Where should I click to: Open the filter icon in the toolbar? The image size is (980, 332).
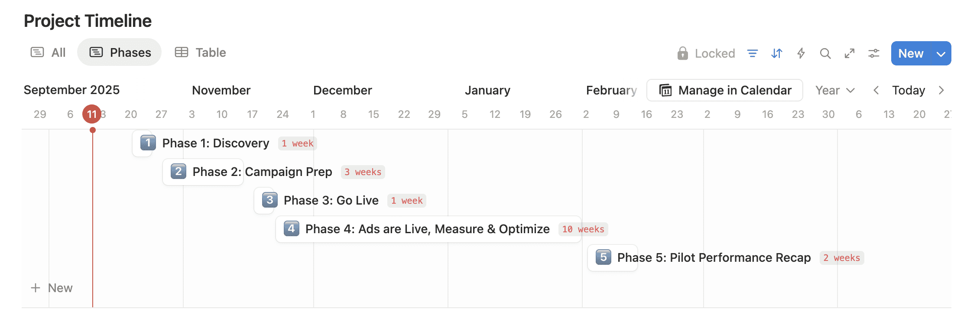753,53
